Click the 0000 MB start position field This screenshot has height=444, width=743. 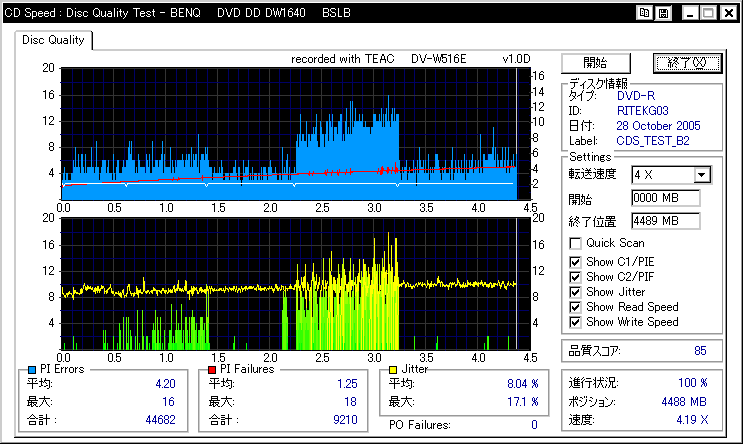click(x=665, y=198)
